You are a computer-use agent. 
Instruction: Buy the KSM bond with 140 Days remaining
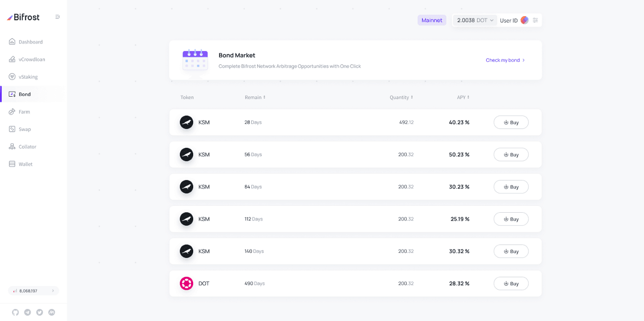point(511,251)
